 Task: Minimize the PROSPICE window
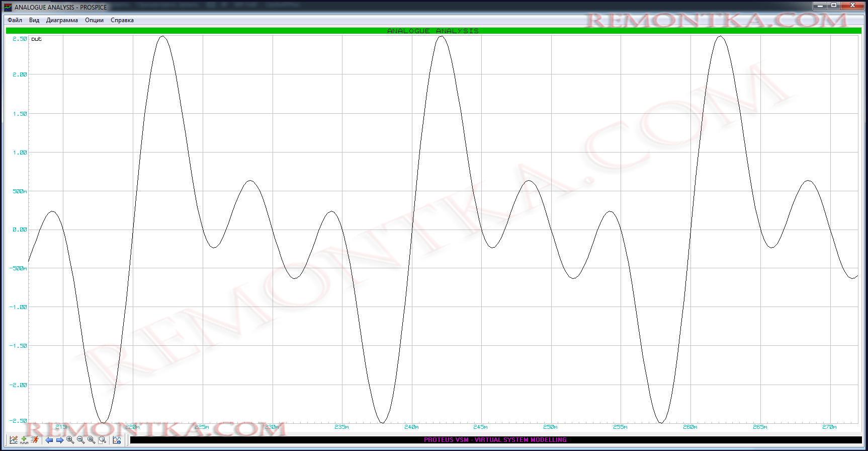[821, 6]
